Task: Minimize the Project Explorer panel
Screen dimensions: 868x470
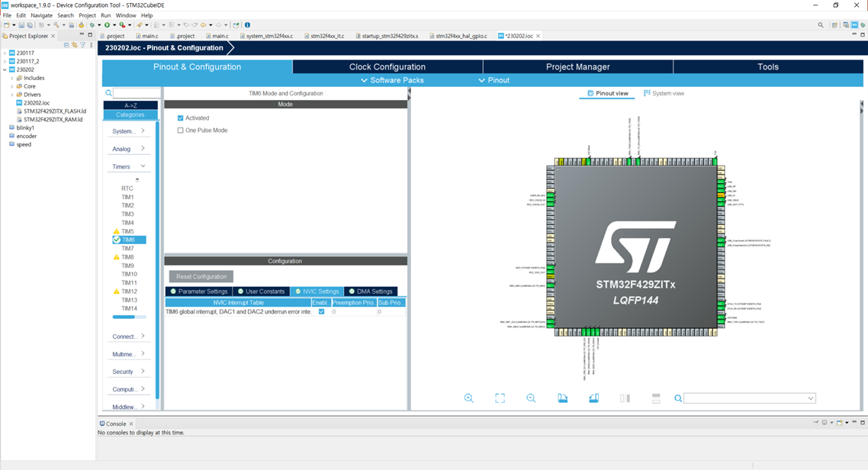Action: pyautogui.click(x=82, y=35)
